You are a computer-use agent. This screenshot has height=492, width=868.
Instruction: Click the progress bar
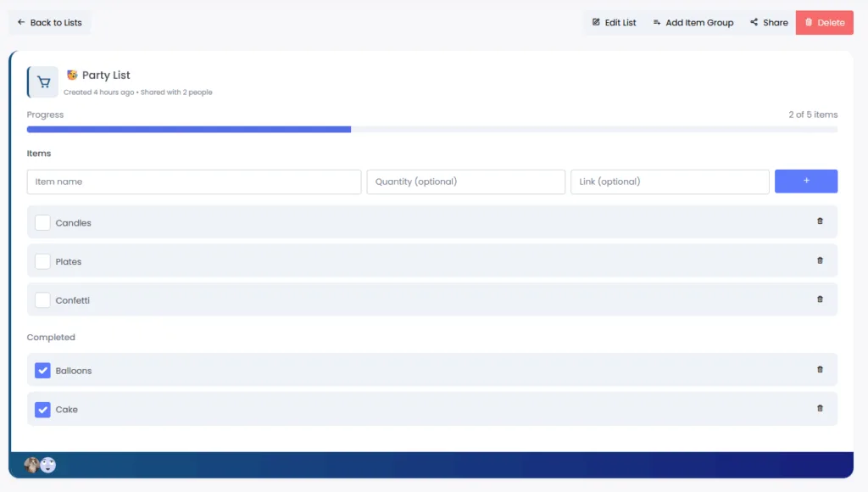click(431, 130)
